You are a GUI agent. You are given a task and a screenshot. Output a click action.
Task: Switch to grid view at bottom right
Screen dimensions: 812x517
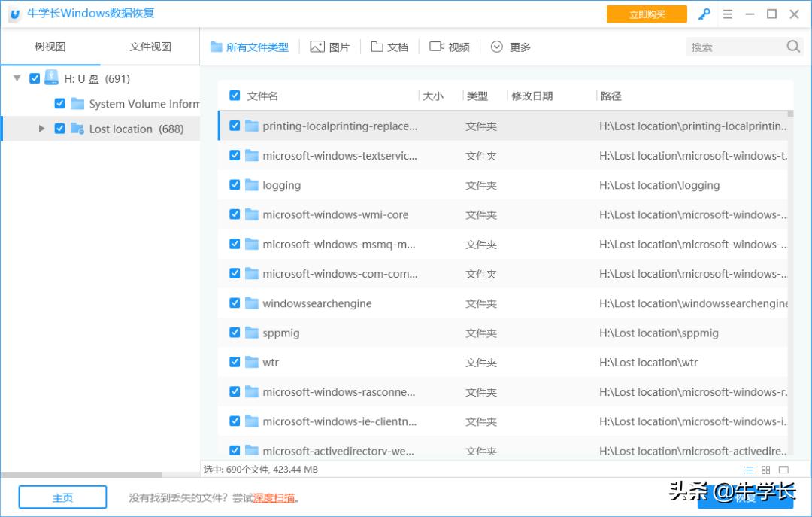766,470
